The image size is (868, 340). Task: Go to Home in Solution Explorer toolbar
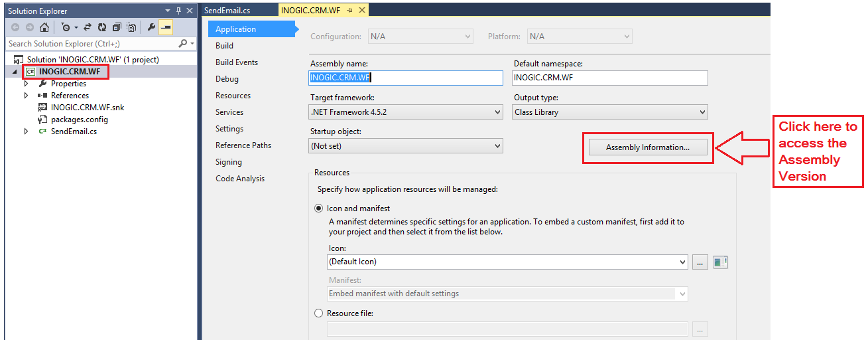coord(44,27)
